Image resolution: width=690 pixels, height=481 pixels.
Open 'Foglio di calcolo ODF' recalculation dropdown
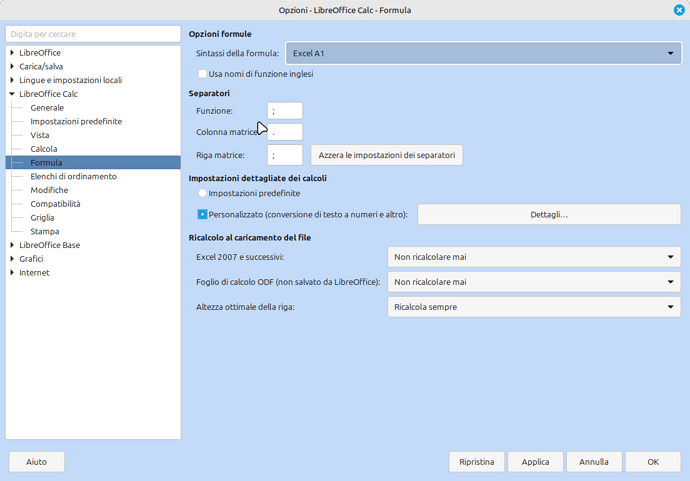[x=534, y=282]
